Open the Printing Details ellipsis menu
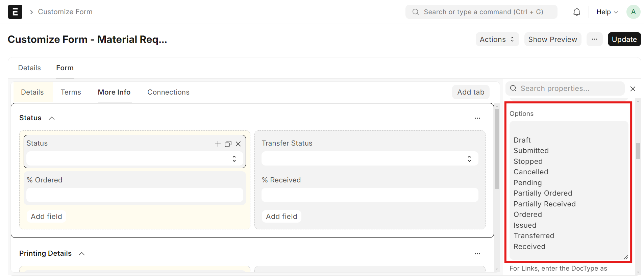Image resolution: width=644 pixels, height=277 pixels. (477, 253)
